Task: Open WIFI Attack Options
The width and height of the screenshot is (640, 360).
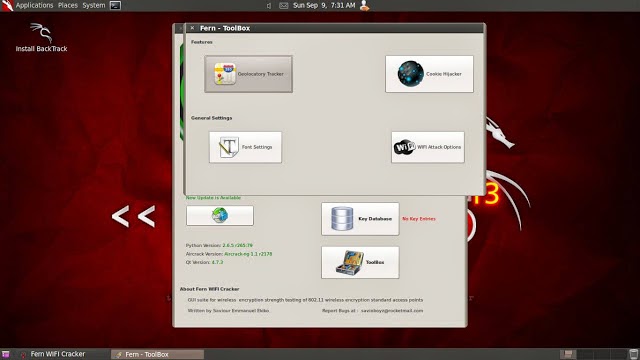Action: [428, 147]
